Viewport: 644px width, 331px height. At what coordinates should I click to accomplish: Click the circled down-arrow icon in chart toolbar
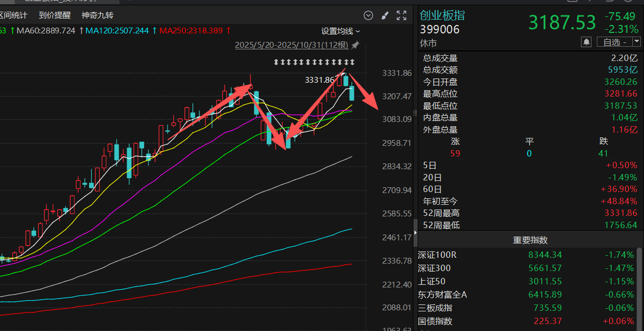(x=368, y=15)
